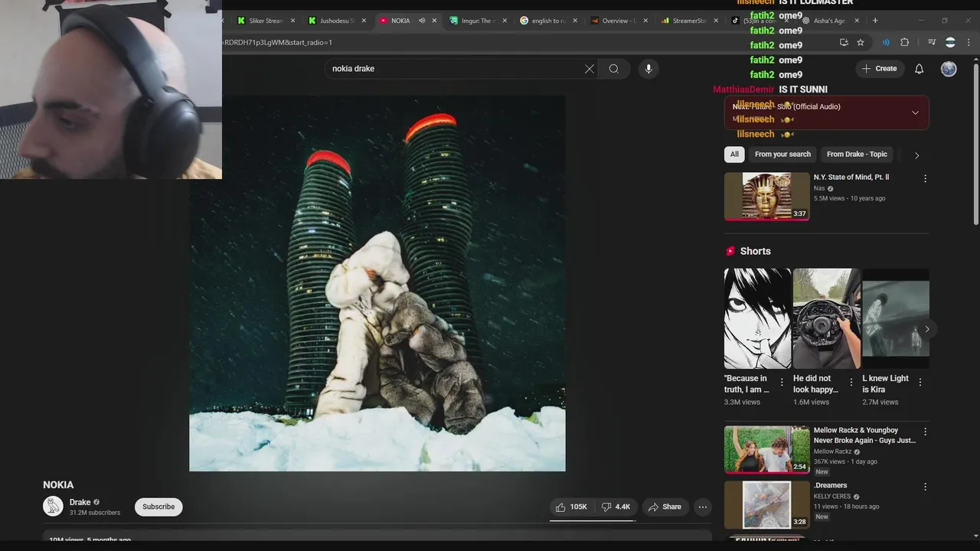Screen dimensions: 980x551
Task: Open the 'L knew Light is Kira' short
Action: click(896, 318)
